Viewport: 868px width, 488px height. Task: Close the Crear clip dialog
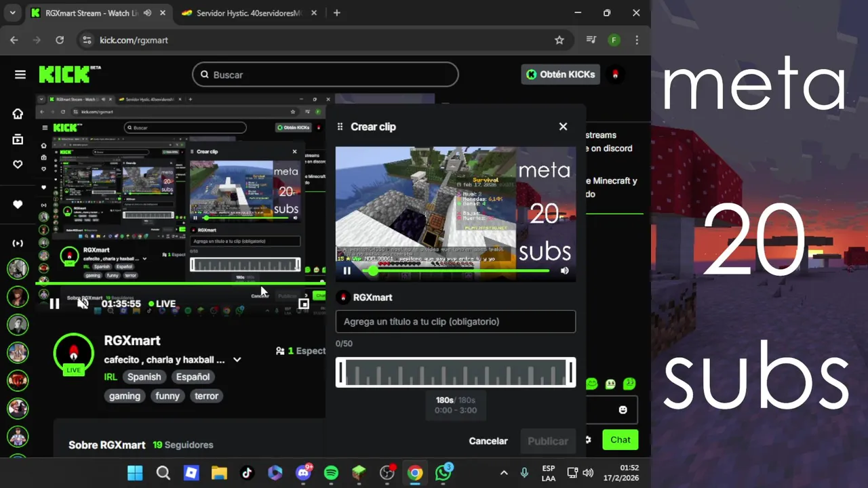563,127
